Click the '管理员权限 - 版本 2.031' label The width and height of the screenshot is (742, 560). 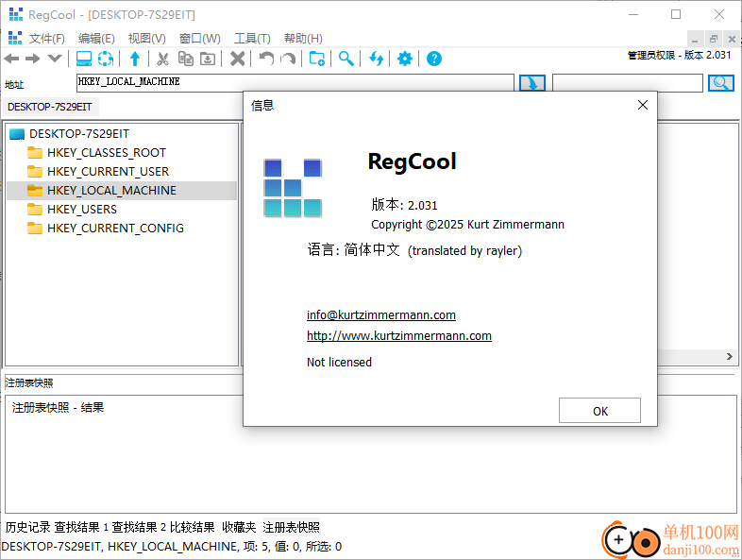click(x=679, y=55)
